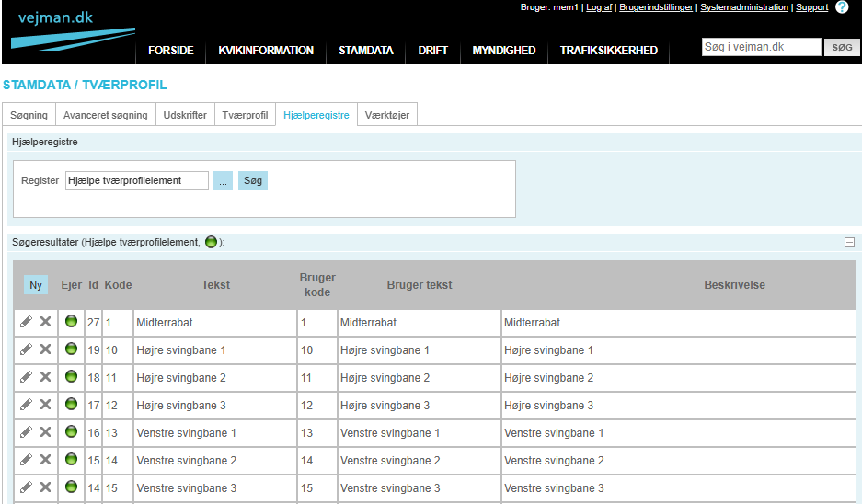The height and width of the screenshot is (504, 862).
Task: Click green status icon in search results header
Action: tap(211, 242)
